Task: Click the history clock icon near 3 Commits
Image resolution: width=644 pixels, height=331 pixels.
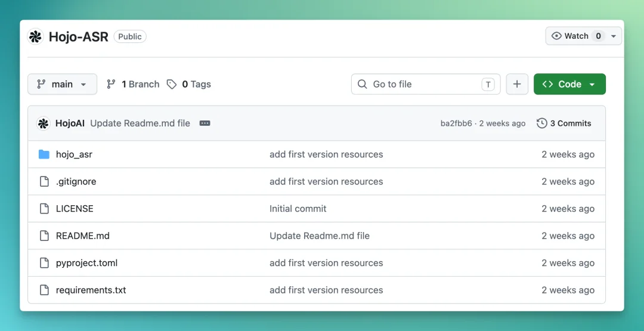Action: 541,123
